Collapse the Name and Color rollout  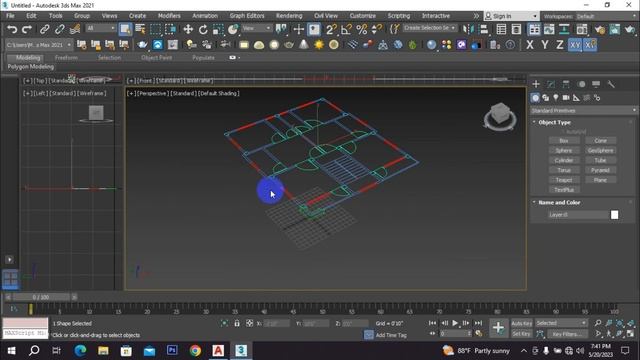[558, 202]
